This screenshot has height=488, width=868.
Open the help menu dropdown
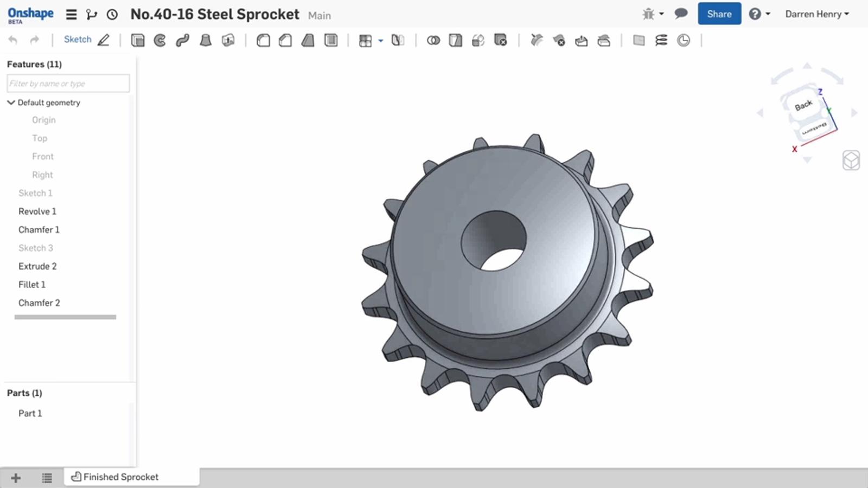(x=759, y=14)
